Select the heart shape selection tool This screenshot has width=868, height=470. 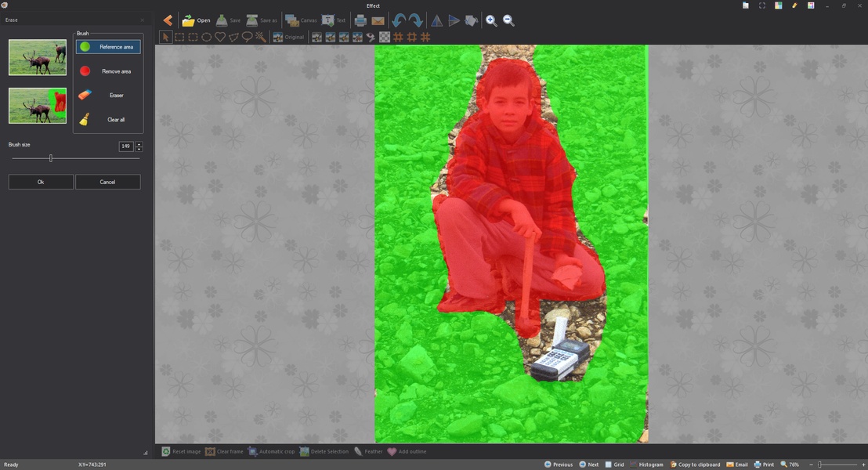220,37
